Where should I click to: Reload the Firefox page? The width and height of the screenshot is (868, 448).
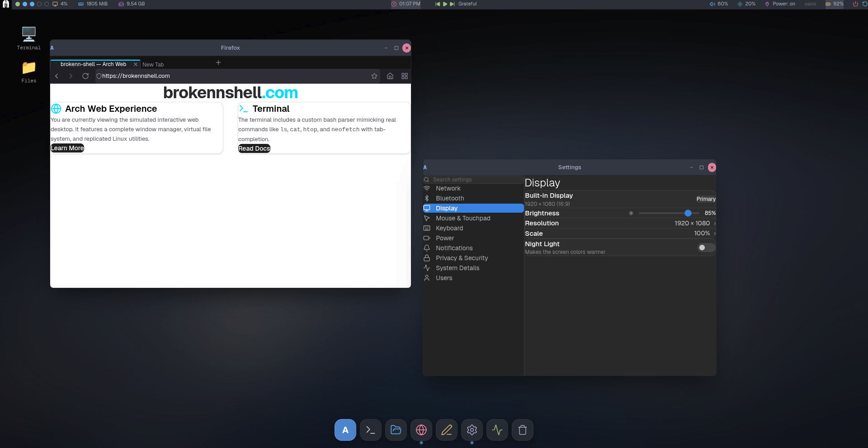(x=85, y=76)
